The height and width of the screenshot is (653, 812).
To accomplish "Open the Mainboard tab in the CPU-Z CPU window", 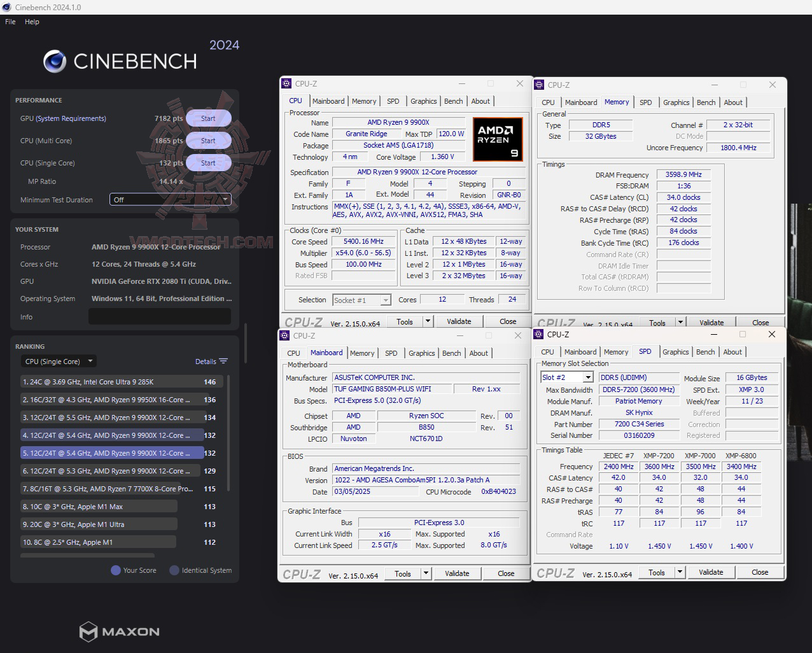I will [x=328, y=101].
